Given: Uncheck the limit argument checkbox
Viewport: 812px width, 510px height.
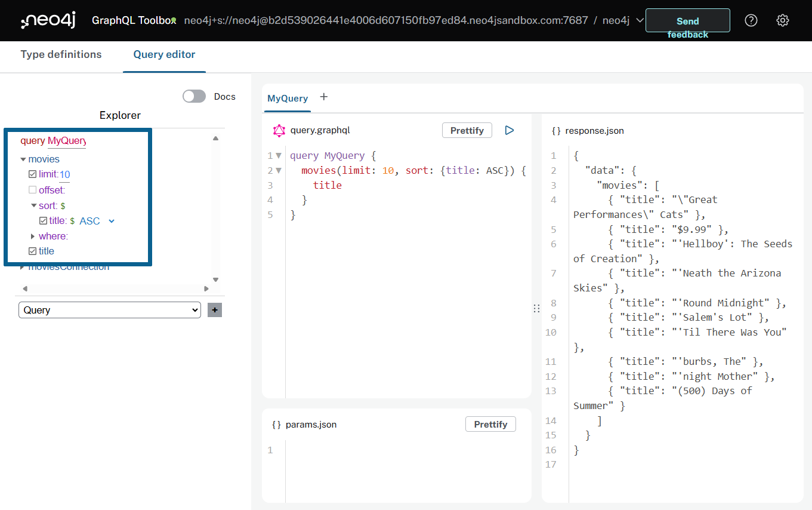Looking at the screenshot, I should [x=33, y=174].
